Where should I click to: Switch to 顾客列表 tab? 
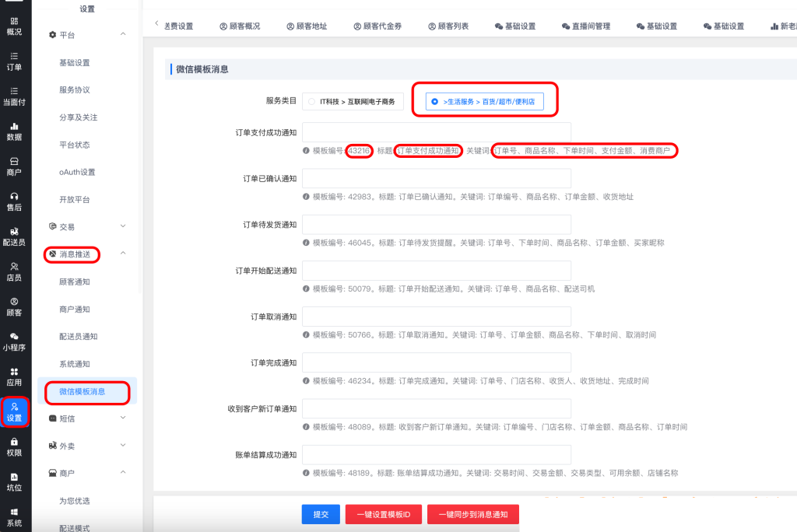448,26
